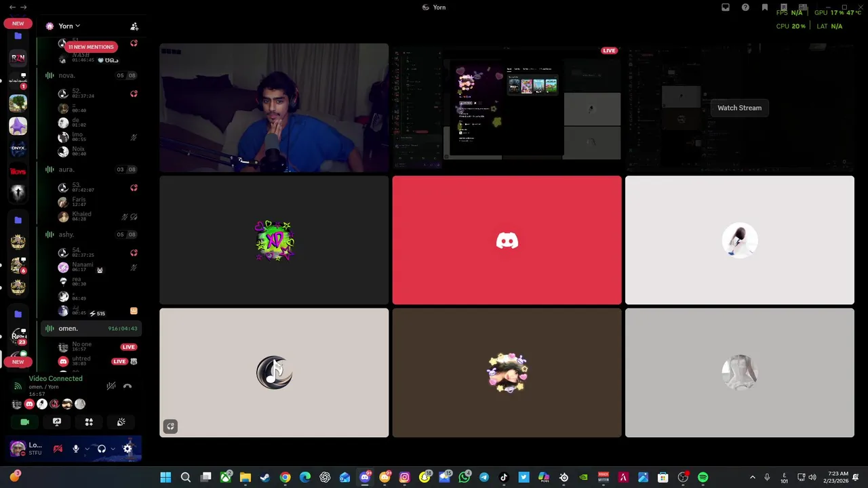Focus the LIVE screen share tile
868x488 pixels.
coord(507,108)
